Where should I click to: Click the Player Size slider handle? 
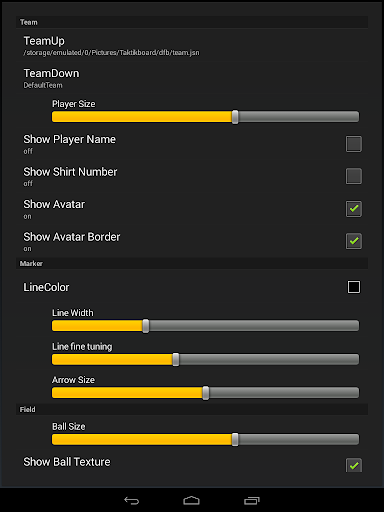235,117
